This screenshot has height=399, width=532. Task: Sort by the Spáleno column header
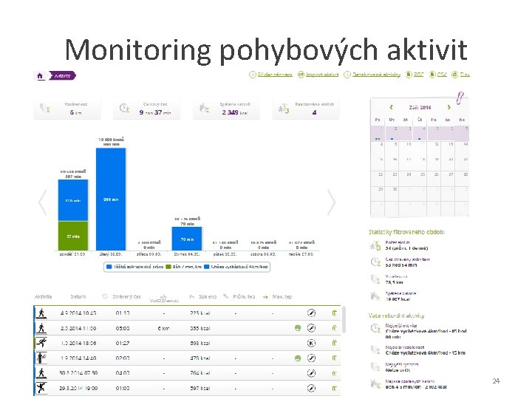point(208,296)
